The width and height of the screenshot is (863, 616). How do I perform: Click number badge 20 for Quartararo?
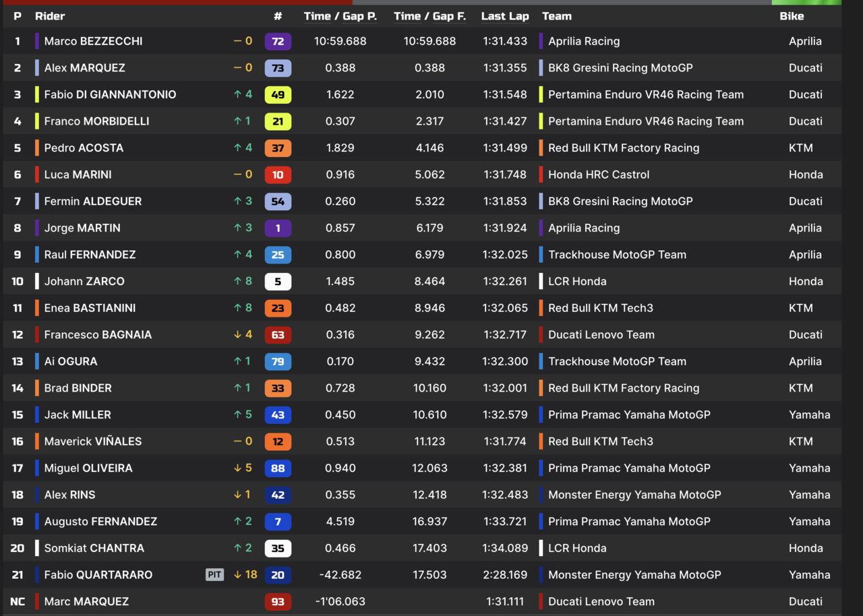coord(278,575)
